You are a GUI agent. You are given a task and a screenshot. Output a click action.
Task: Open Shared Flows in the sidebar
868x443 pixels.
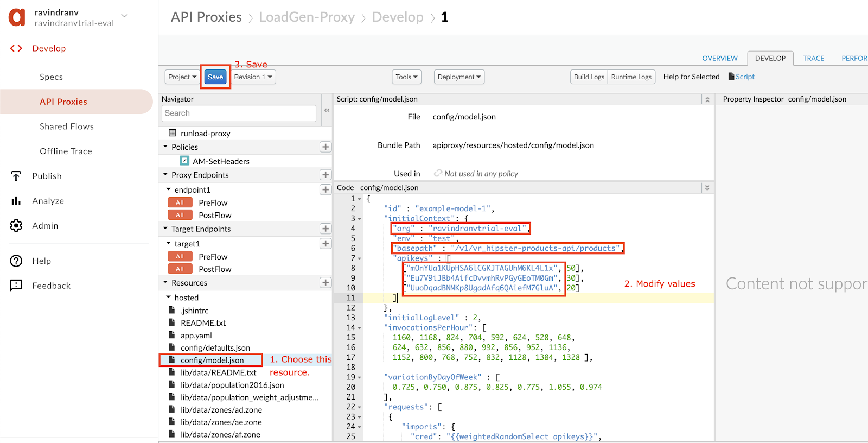click(67, 126)
